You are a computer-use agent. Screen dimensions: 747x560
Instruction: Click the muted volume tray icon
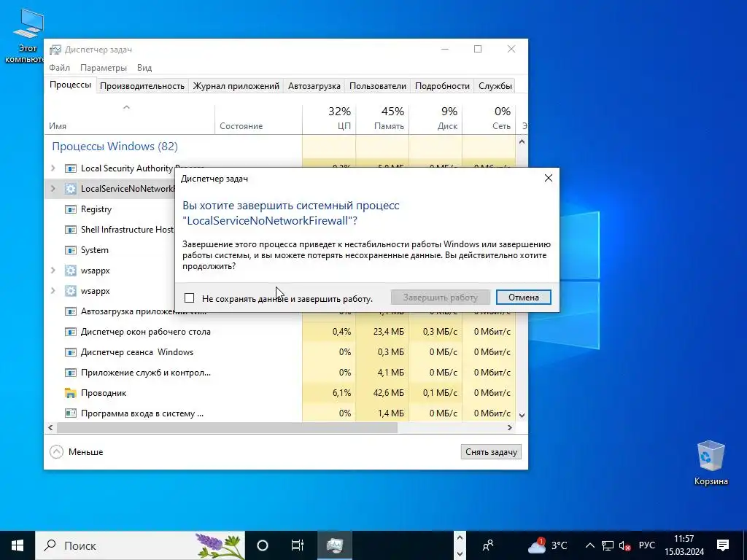pyautogui.click(x=624, y=545)
